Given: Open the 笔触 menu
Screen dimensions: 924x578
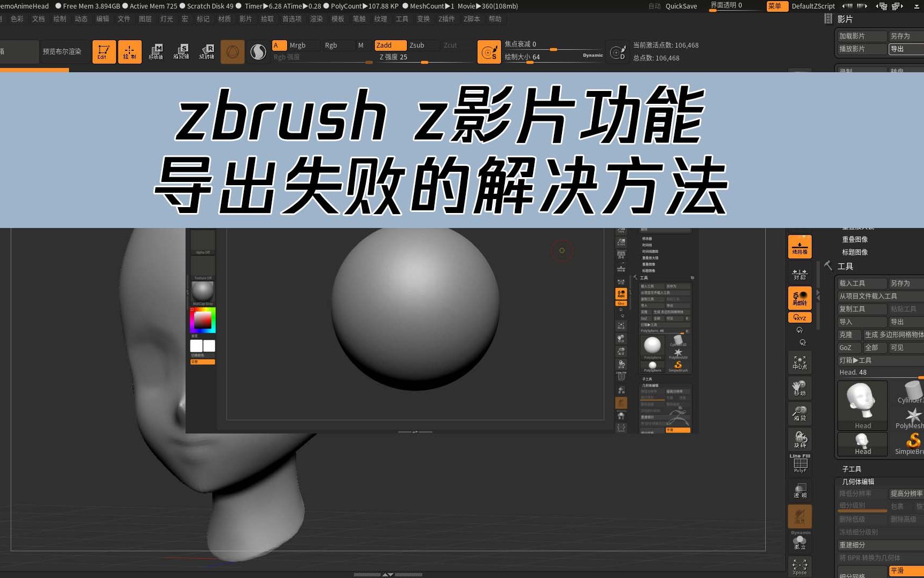Looking at the screenshot, I should tap(359, 19).
